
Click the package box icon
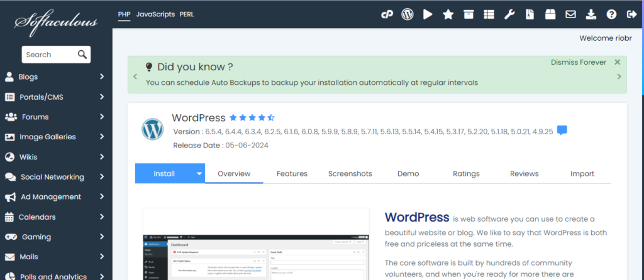(550, 14)
